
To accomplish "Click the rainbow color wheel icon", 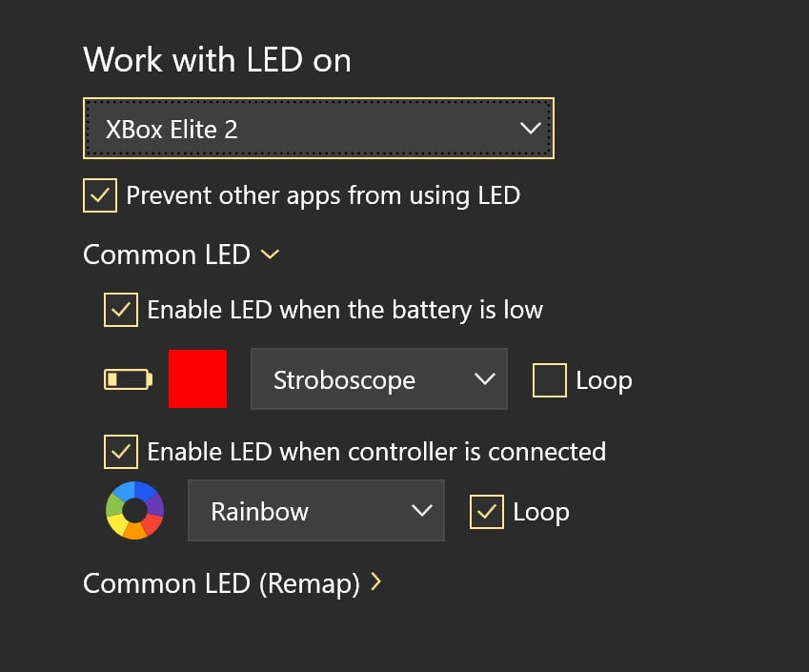I will click(134, 511).
